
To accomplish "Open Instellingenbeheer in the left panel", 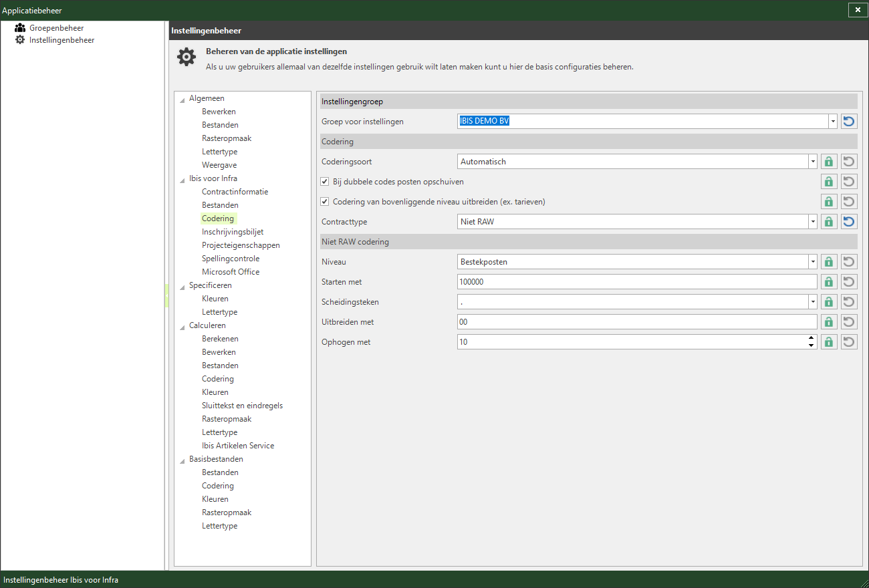I will coord(61,40).
